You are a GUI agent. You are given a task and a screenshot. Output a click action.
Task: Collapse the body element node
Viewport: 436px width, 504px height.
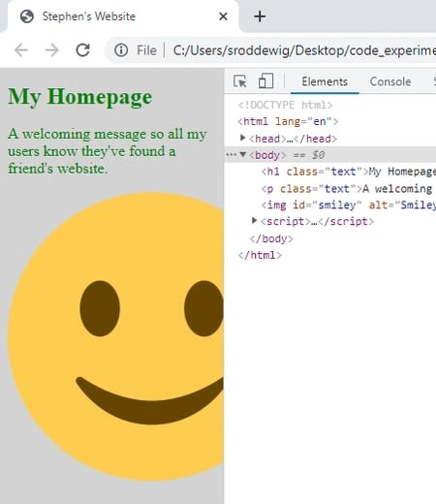click(243, 154)
